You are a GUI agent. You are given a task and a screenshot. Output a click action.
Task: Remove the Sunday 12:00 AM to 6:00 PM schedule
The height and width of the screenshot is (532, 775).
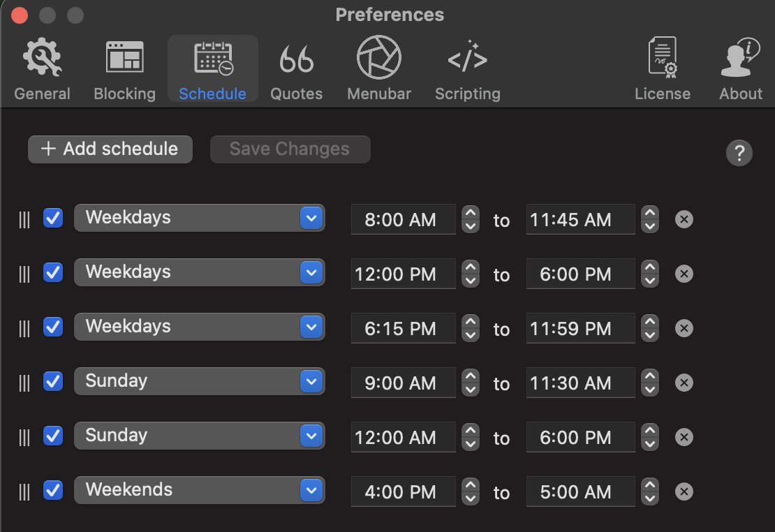coord(684,437)
